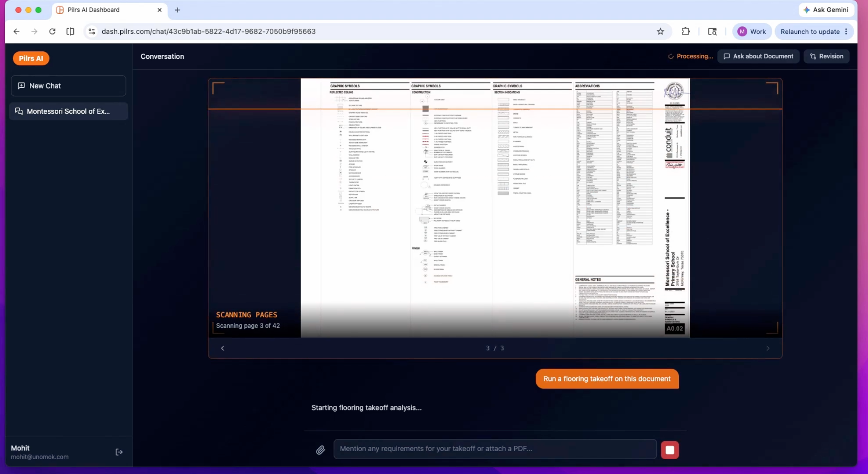Click the scanned drawing page preview
868x474 pixels.
click(495, 208)
